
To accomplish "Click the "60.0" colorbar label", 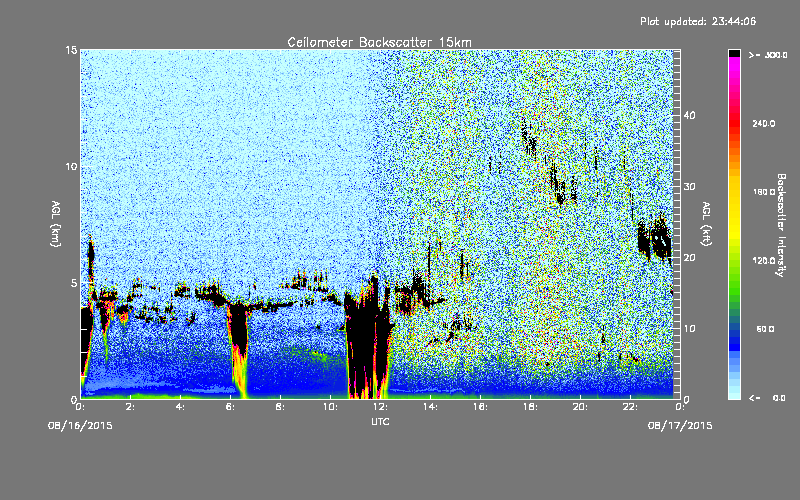I will point(765,330).
